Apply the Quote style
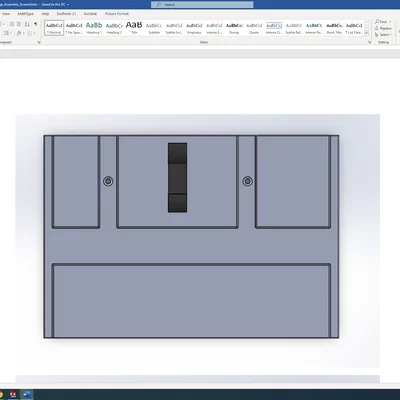 click(254, 28)
